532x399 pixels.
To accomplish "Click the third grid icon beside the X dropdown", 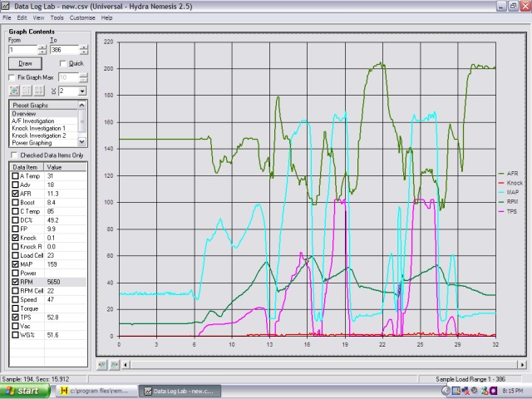I will (39, 91).
